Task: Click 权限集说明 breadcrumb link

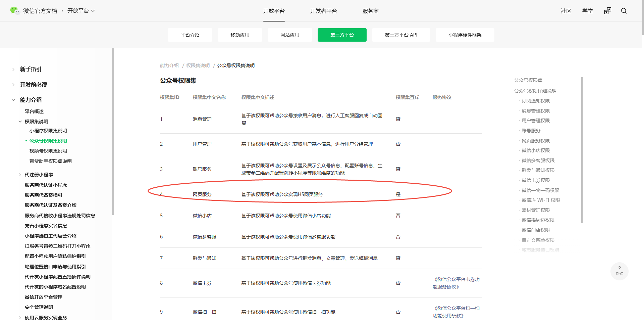Action: click(x=198, y=65)
